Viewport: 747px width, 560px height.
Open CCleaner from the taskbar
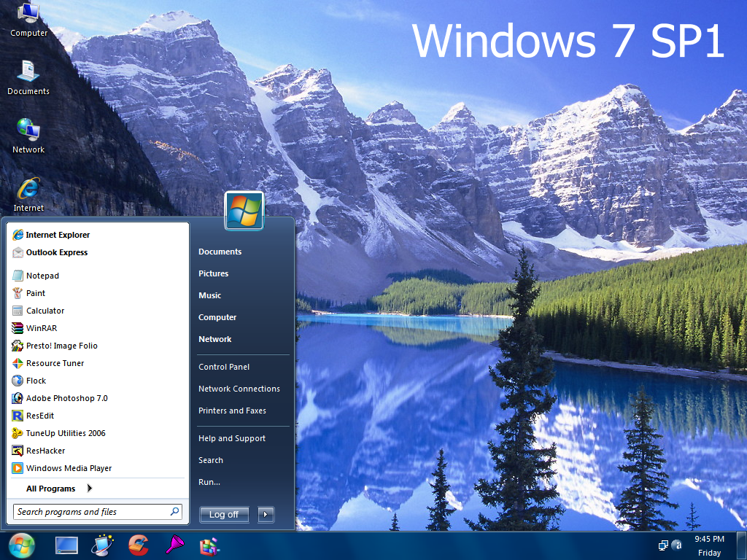point(139,545)
